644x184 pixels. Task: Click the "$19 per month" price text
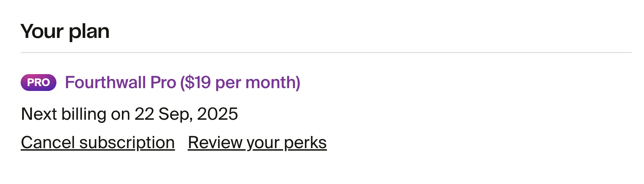pyautogui.click(x=240, y=83)
